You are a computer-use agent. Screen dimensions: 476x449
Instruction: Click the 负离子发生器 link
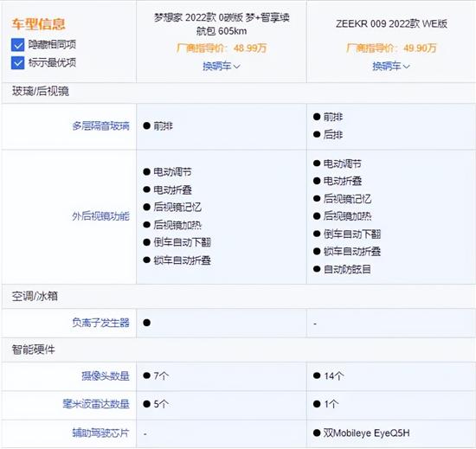pyautogui.click(x=100, y=323)
